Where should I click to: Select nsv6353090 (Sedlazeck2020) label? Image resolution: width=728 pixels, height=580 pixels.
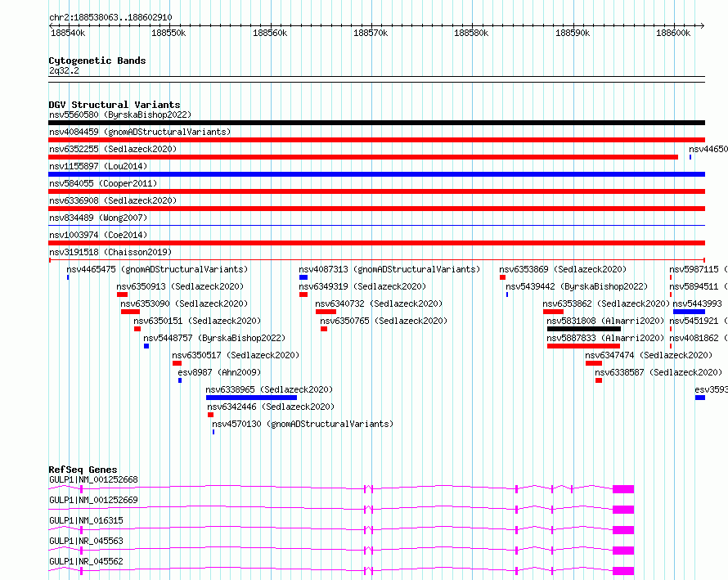pos(184,303)
